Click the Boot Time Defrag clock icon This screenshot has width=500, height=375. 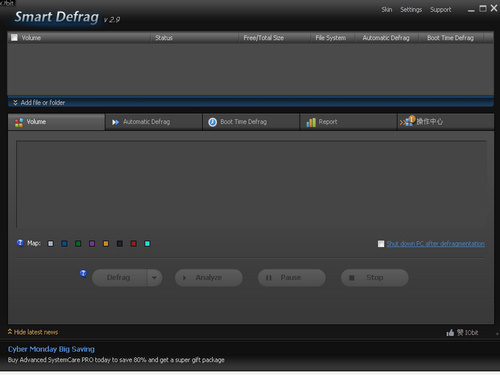tap(212, 122)
